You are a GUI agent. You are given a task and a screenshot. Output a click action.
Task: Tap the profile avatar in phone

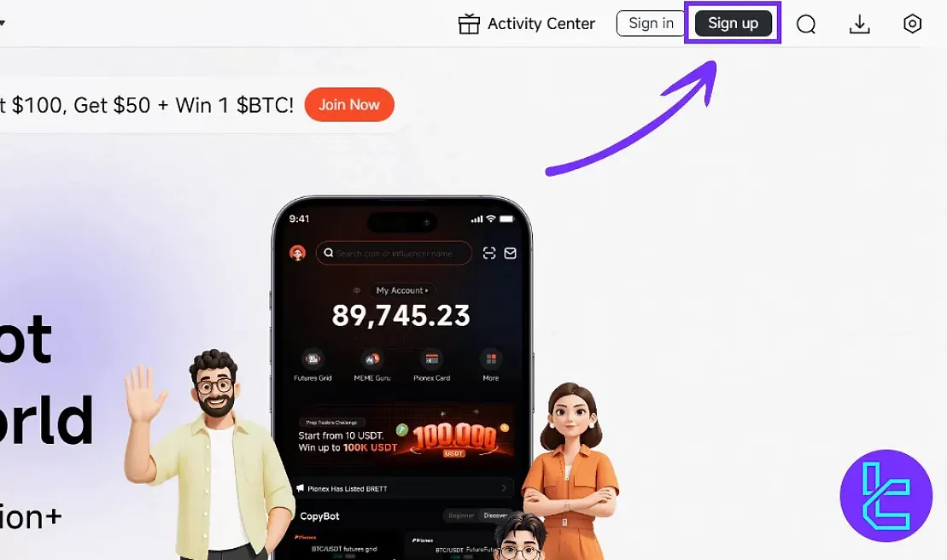click(298, 253)
